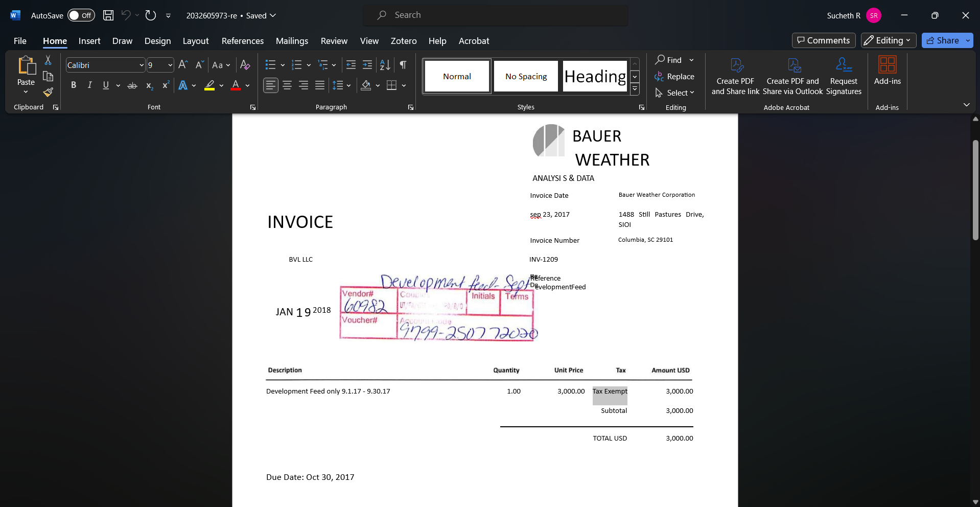Image resolution: width=980 pixels, height=507 pixels.
Task: Click the Replace command
Action: click(675, 77)
